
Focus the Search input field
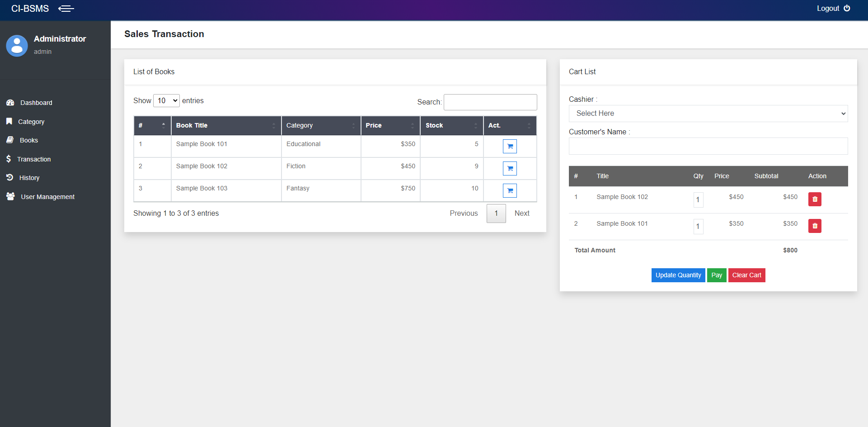(x=490, y=102)
